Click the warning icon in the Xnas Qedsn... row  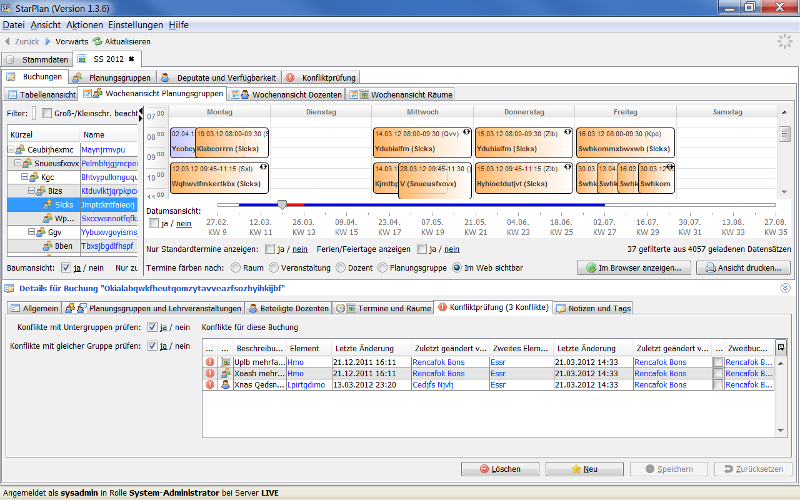coord(210,385)
